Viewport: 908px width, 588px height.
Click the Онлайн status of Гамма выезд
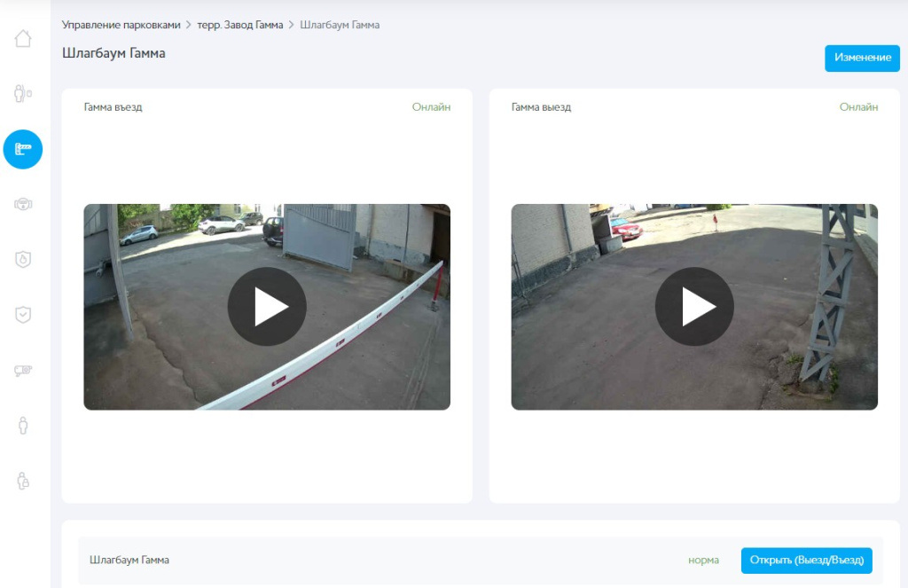(x=858, y=107)
